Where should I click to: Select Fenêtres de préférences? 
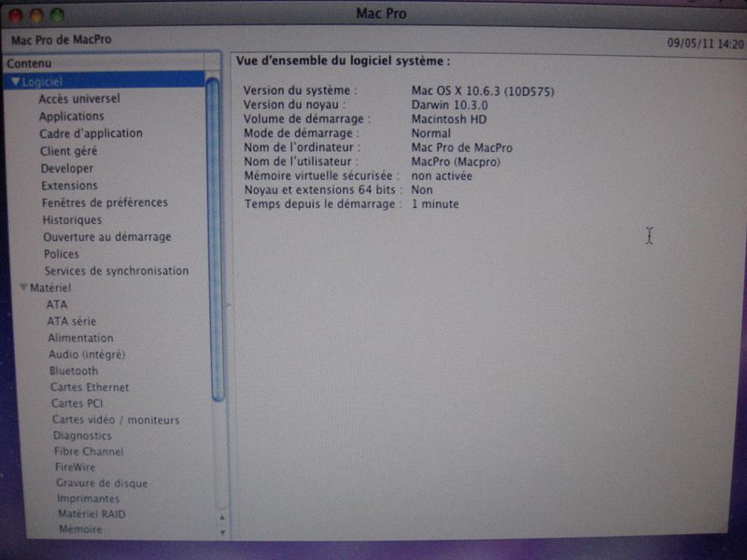[x=105, y=203]
